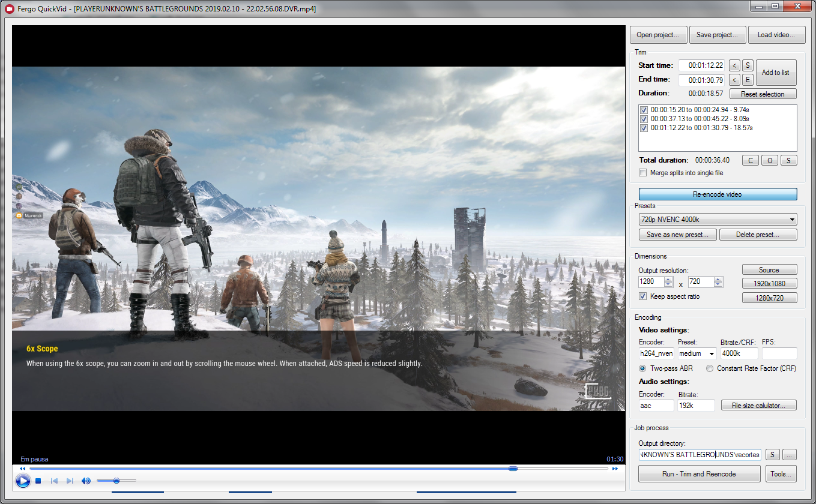This screenshot has width=816, height=504.
Task: Skip to previous with the previous-track icon
Action: click(x=54, y=481)
